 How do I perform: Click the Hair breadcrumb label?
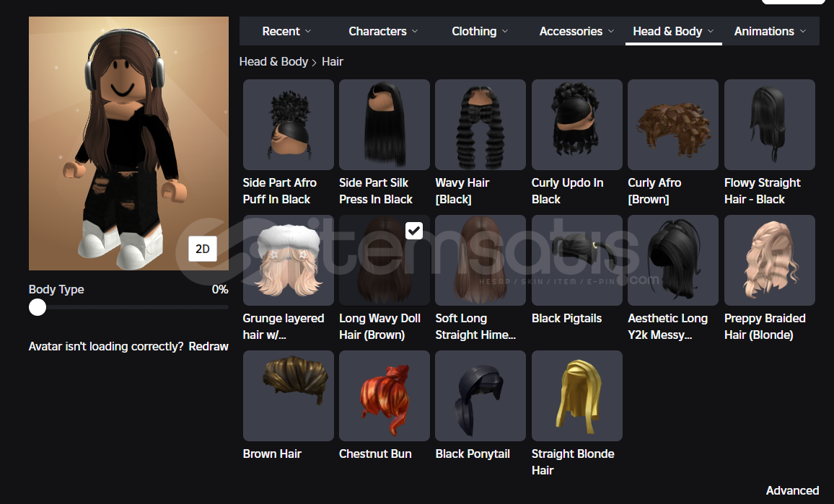click(333, 62)
